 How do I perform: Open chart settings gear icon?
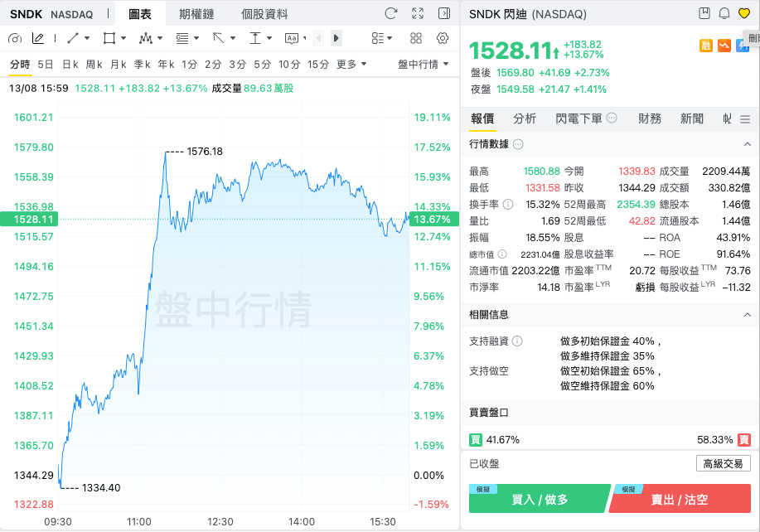pos(442,38)
